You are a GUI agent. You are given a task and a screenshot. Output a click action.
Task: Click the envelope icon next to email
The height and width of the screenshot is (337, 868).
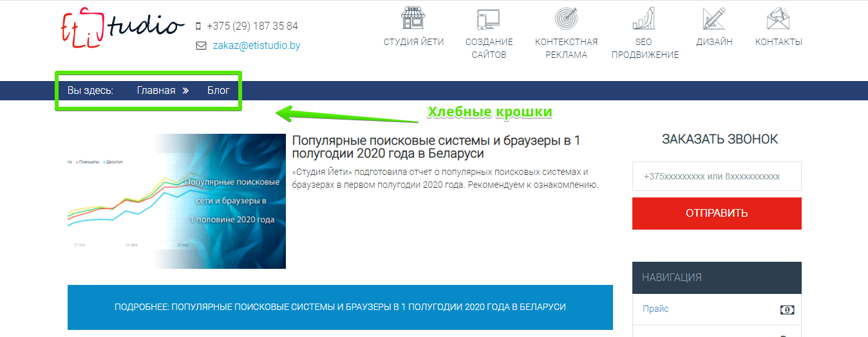(201, 46)
